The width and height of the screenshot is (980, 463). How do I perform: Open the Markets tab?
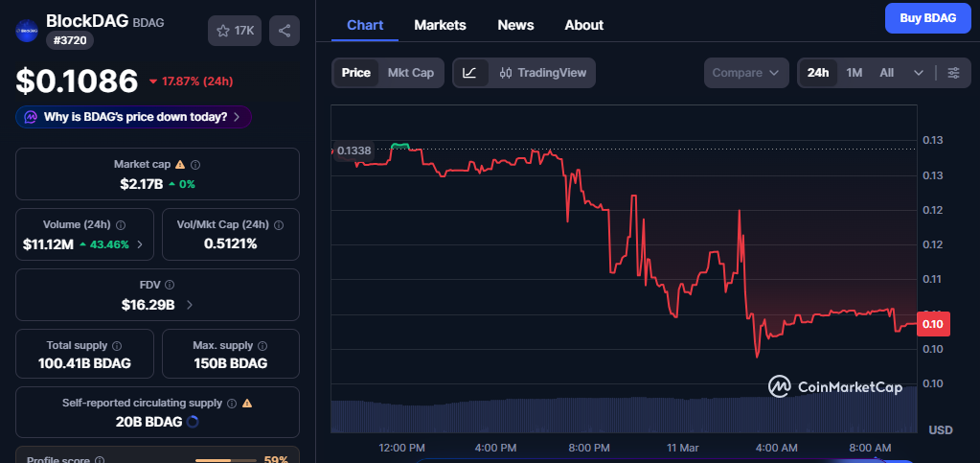(440, 25)
